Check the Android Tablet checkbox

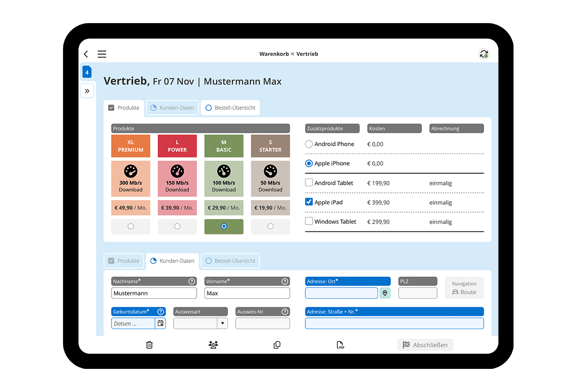coord(310,183)
